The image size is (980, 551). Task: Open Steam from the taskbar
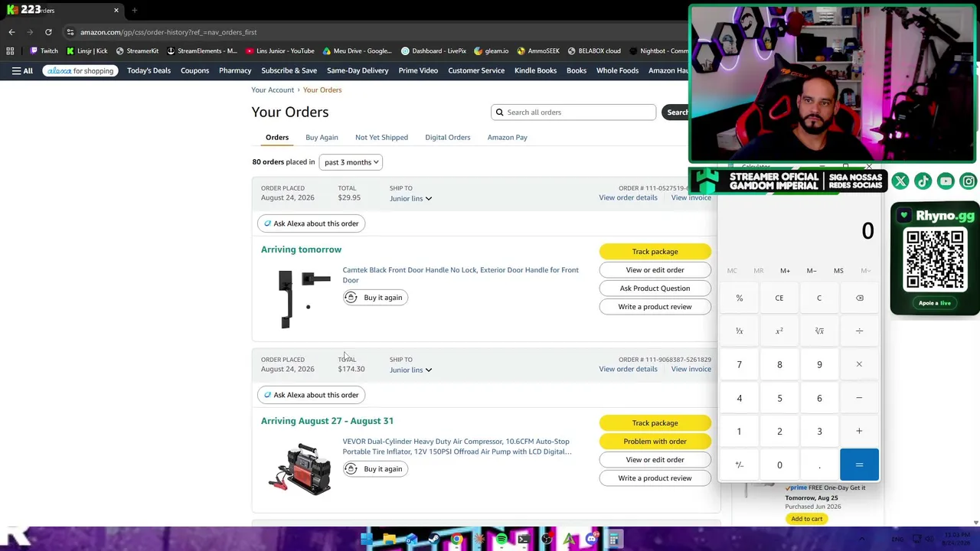[x=434, y=540]
